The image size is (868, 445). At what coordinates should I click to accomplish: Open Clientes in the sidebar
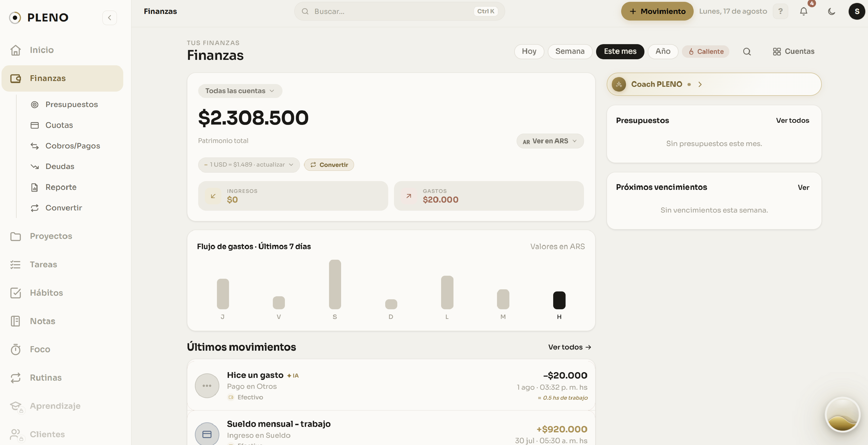[62, 434]
